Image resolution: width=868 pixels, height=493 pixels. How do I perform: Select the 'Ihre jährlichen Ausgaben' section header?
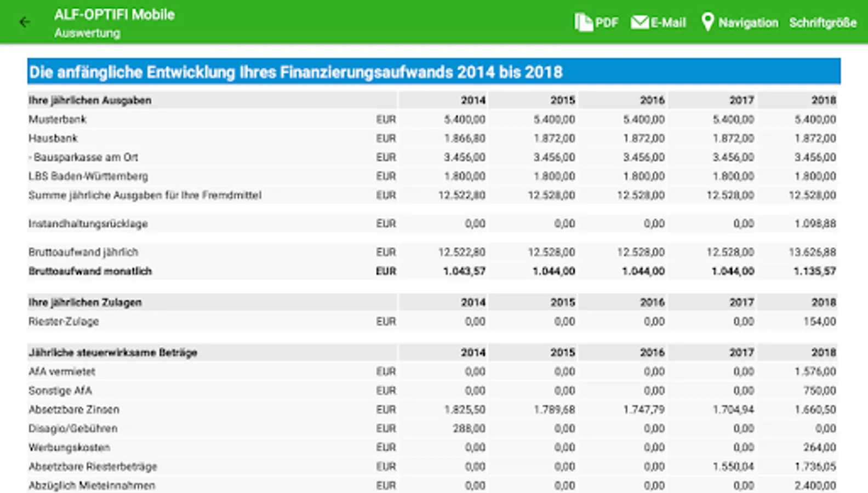(x=90, y=100)
